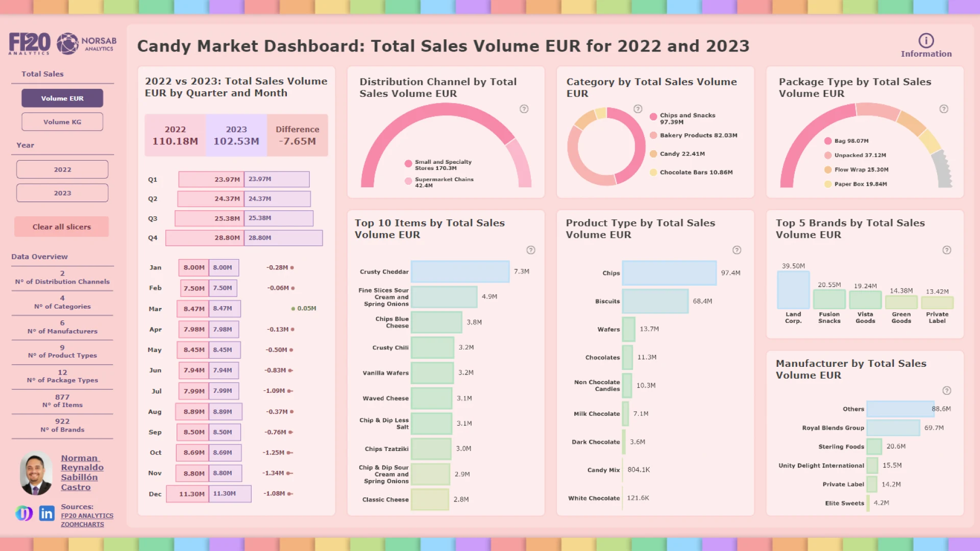Click the Royal Blends Group bar
The width and height of the screenshot is (980, 551).
coord(893,428)
